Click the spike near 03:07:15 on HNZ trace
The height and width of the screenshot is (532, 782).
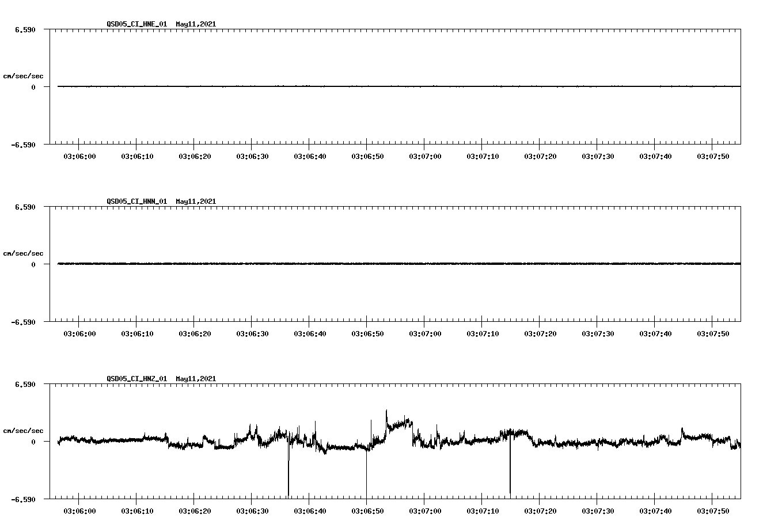509,472
